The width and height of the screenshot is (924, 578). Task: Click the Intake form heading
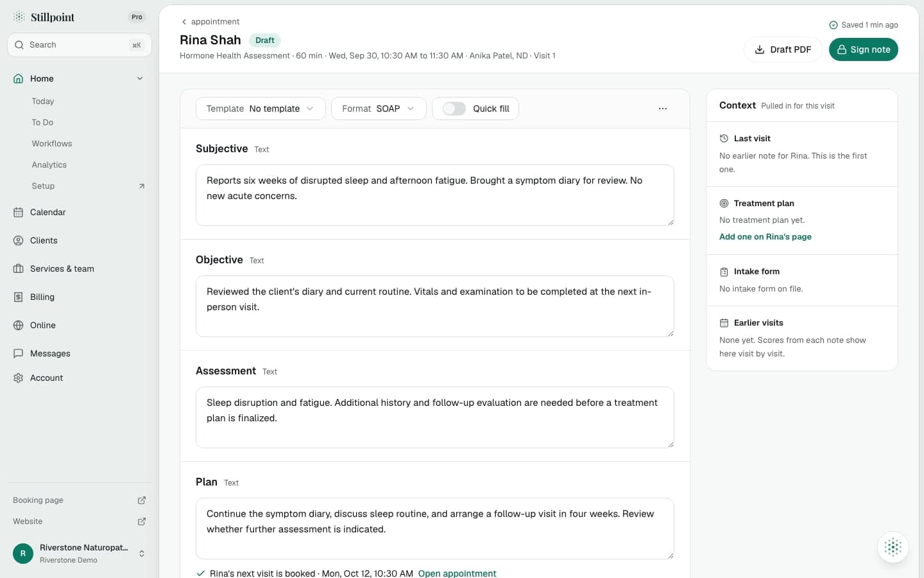coord(757,272)
